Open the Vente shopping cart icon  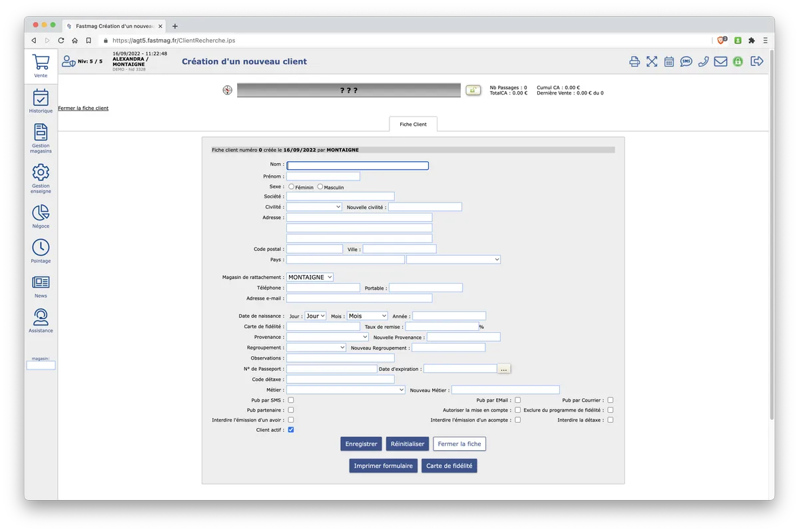tap(41, 63)
